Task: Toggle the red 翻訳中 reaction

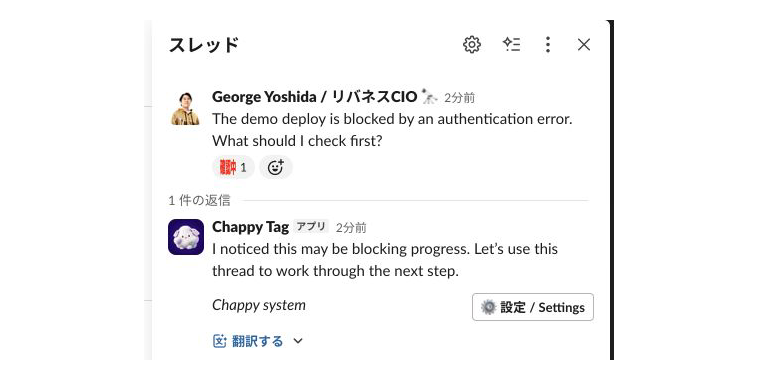Action: point(233,168)
